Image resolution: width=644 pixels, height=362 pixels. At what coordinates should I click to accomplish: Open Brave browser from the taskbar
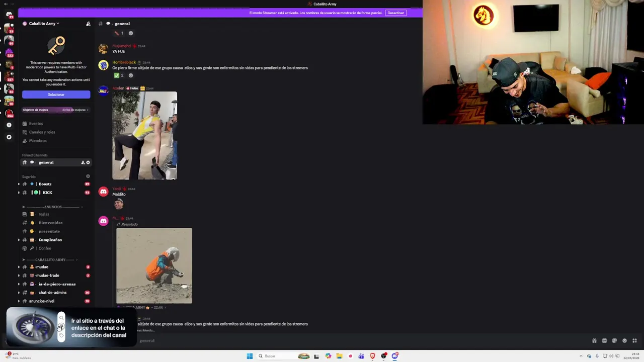[372, 356]
